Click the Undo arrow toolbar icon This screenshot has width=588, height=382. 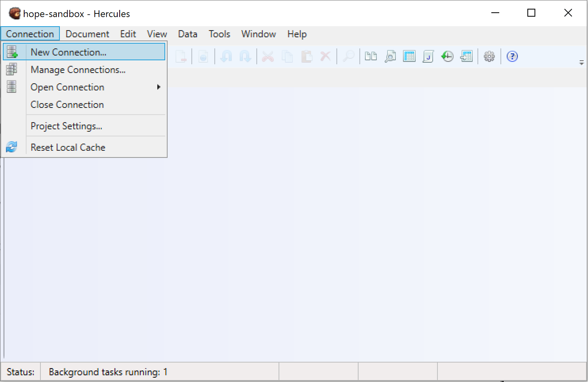(226, 56)
